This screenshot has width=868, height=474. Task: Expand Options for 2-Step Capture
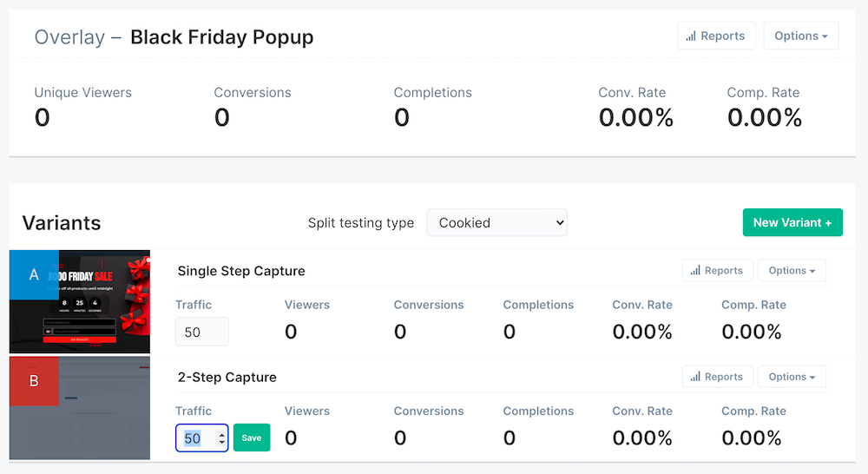[x=792, y=377]
